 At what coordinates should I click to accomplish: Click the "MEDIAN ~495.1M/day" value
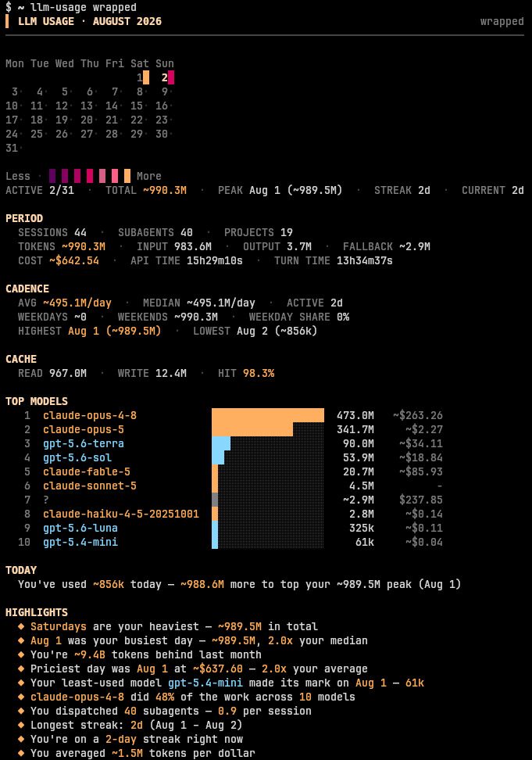pos(199,303)
